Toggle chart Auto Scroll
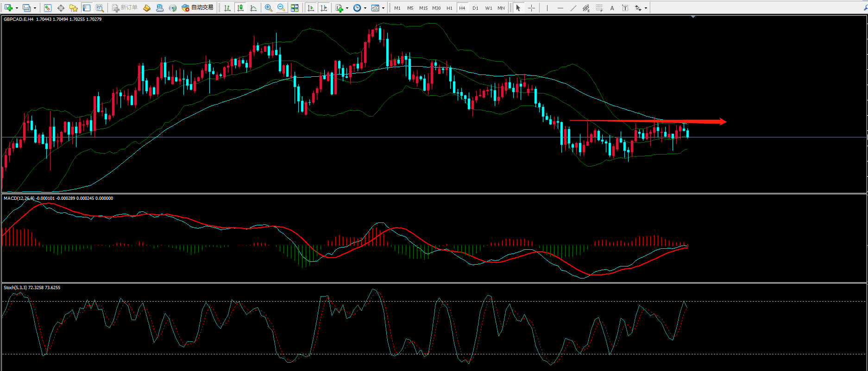 coord(311,8)
